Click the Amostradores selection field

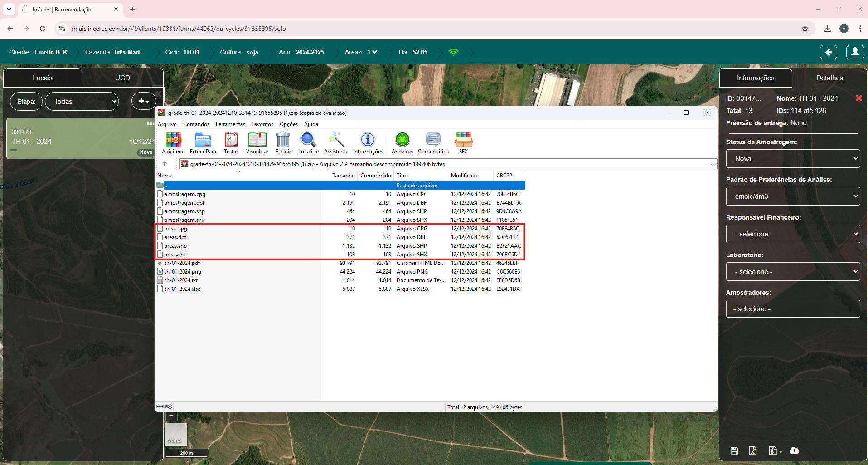[793, 309]
